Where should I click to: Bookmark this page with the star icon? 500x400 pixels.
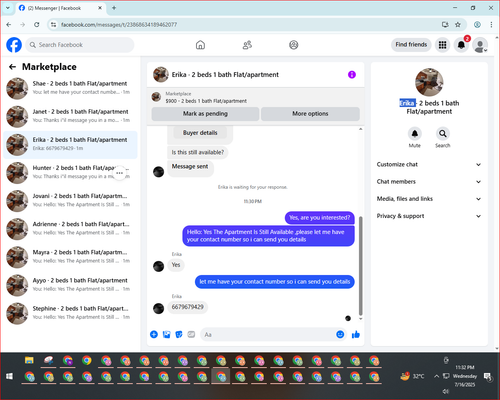click(x=458, y=25)
